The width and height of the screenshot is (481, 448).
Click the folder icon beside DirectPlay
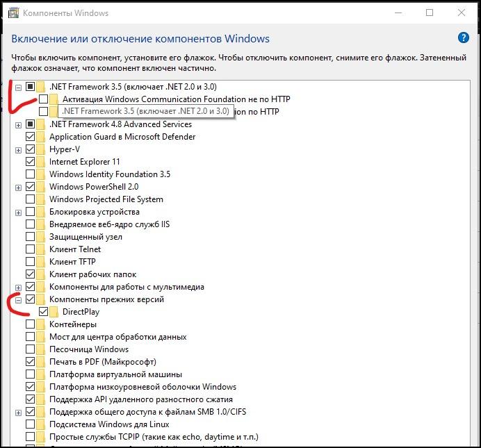tap(54, 312)
